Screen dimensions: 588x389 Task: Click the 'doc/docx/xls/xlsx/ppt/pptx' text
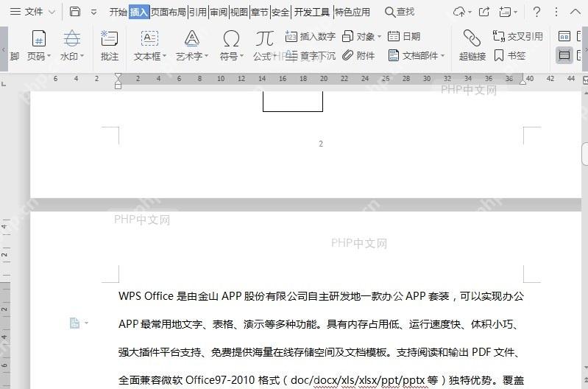[358, 380]
